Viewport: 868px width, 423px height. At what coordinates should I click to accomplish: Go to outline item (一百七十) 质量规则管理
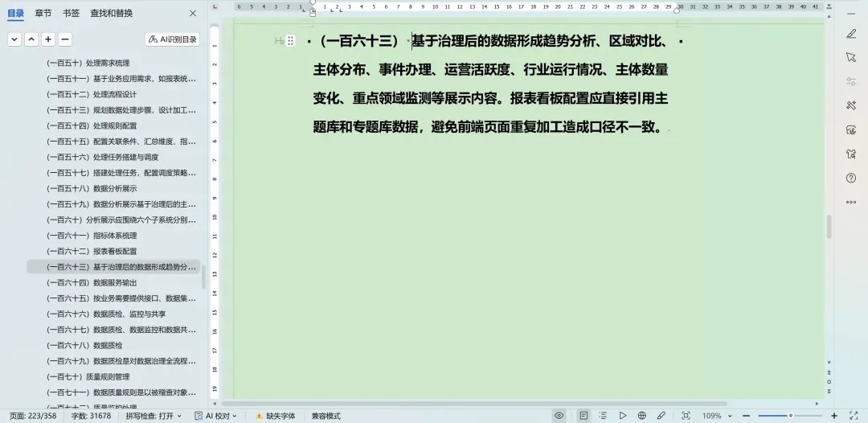88,376
